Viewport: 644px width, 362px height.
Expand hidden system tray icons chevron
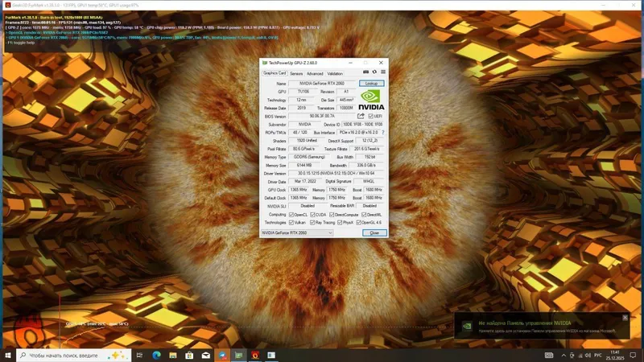[x=563, y=356]
